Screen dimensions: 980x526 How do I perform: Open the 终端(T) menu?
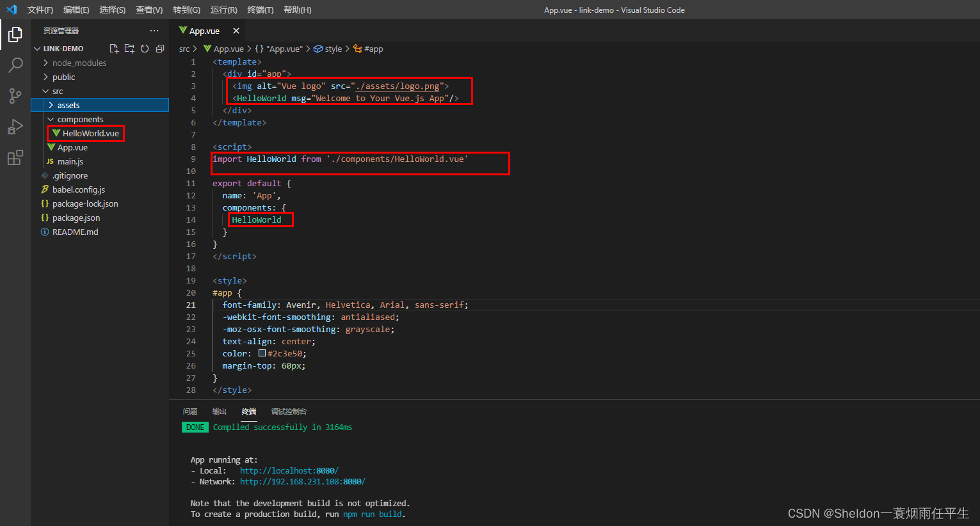coord(261,10)
